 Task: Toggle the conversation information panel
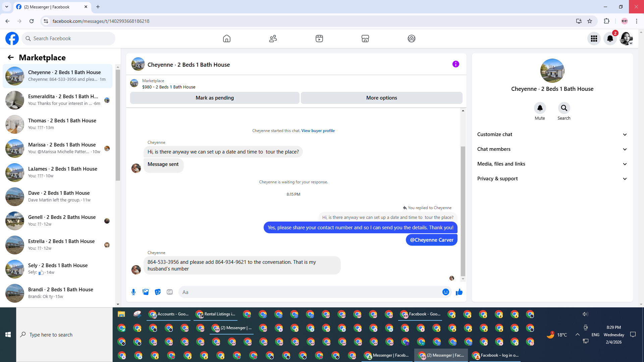click(455, 64)
